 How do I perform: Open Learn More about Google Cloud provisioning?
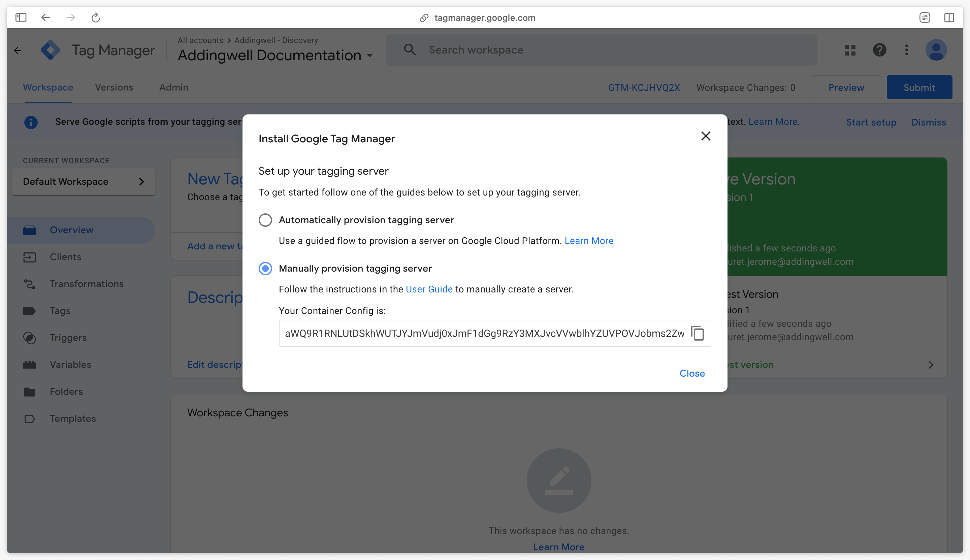(x=588, y=241)
